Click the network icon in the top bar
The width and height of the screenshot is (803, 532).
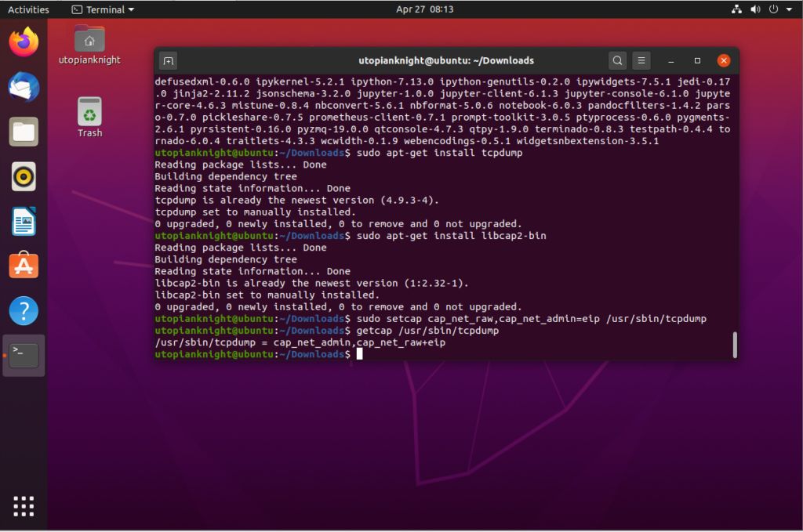pos(736,9)
